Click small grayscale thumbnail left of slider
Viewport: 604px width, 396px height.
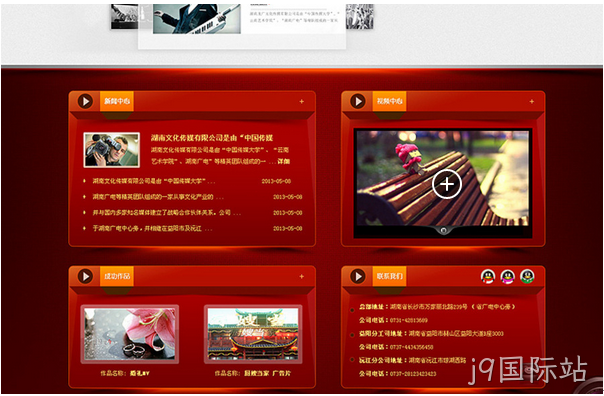pos(124,17)
